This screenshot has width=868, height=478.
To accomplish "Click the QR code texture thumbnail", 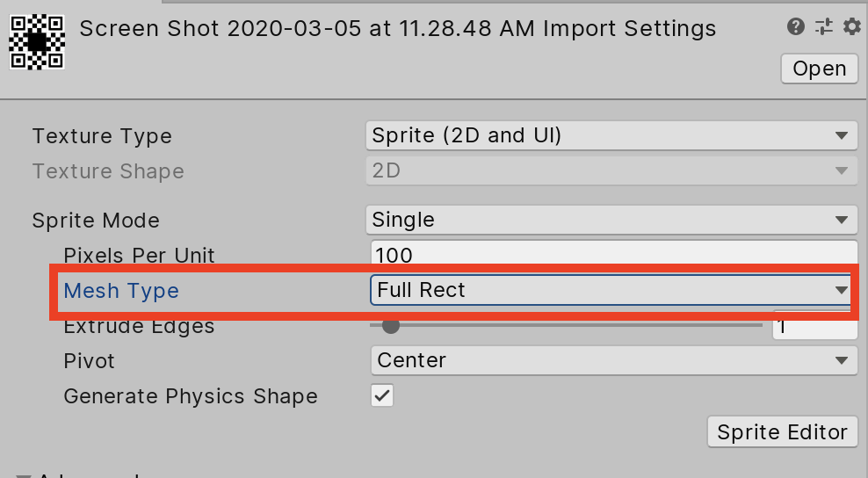I will coord(37,41).
